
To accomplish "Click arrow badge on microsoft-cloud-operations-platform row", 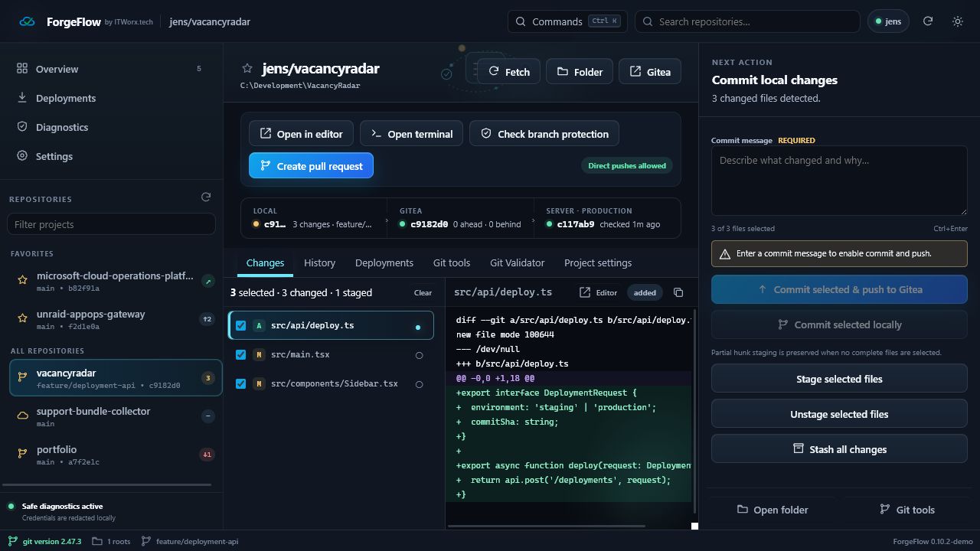I will pyautogui.click(x=207, y=281).
